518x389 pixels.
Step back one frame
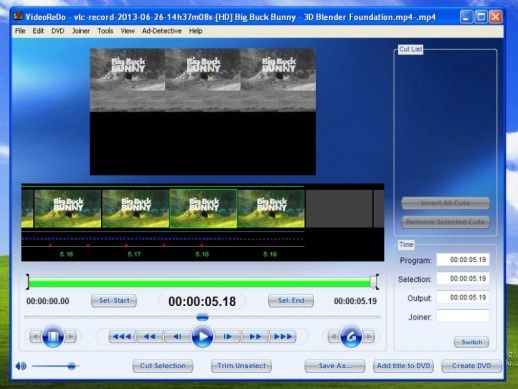[x=177, y=337]
